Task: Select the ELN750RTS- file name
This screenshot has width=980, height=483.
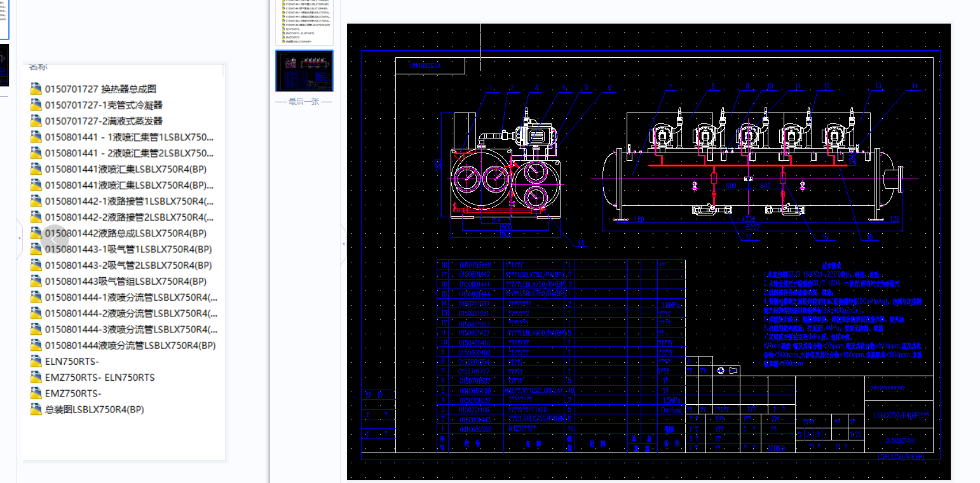Action: (72, 362)
